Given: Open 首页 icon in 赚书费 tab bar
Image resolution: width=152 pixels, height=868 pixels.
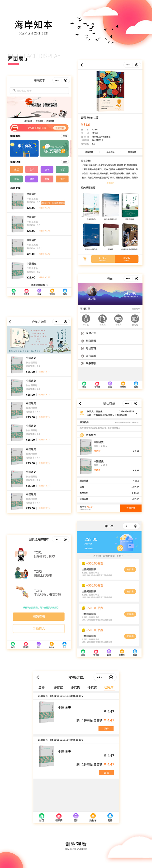Looking at the screenshot, I should [83, 651].
